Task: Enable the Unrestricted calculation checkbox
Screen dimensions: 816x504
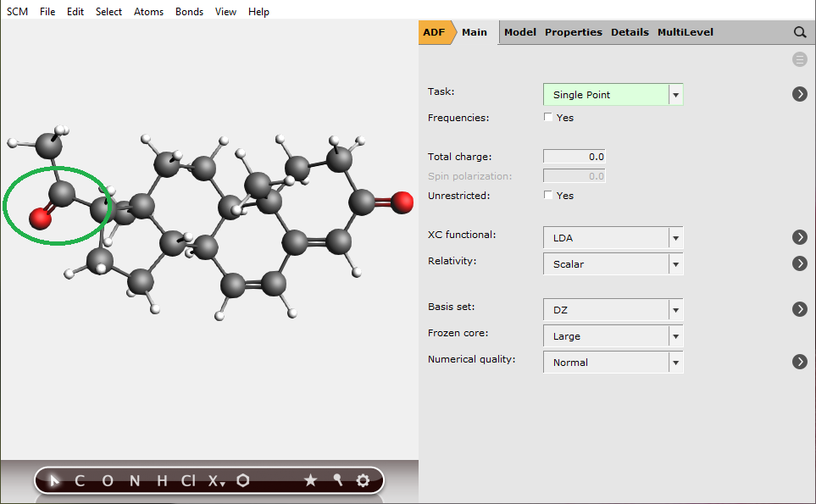Action: [548, 196]
